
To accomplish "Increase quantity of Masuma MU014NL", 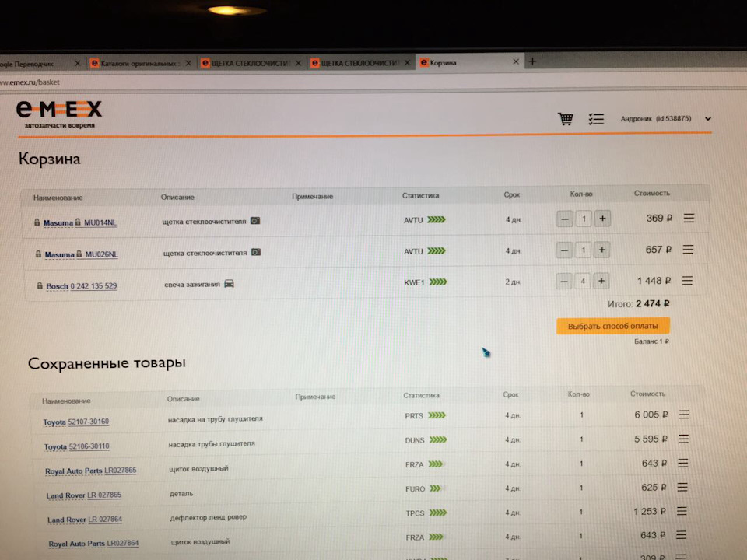I will click(x=602, y=219).
